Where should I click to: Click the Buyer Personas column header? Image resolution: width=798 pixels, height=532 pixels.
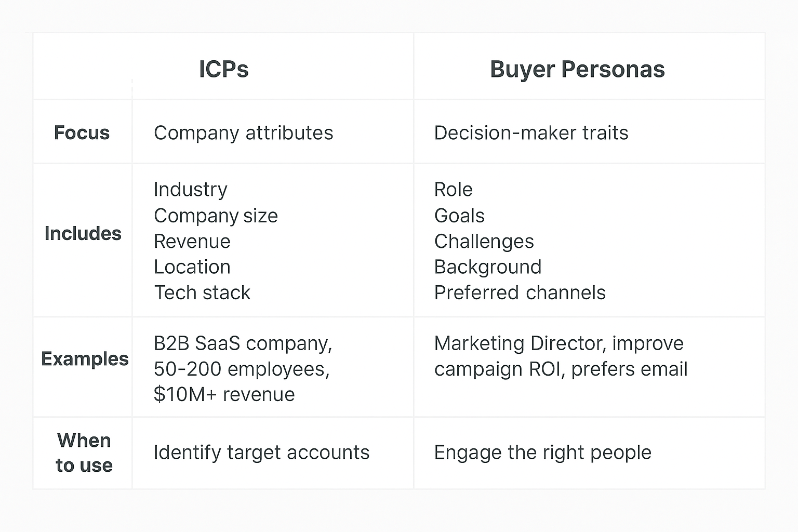pyautogui.click(x=577, y=70)
